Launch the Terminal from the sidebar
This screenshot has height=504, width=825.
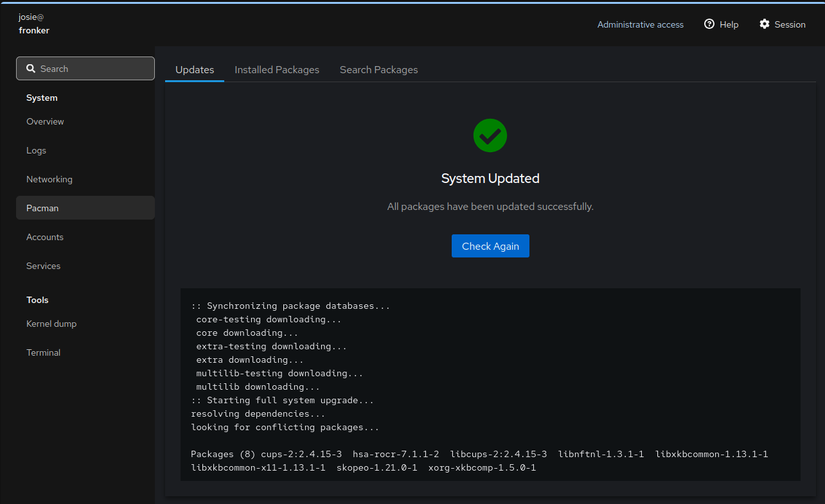pyautogui.click(x=43, y=352)
